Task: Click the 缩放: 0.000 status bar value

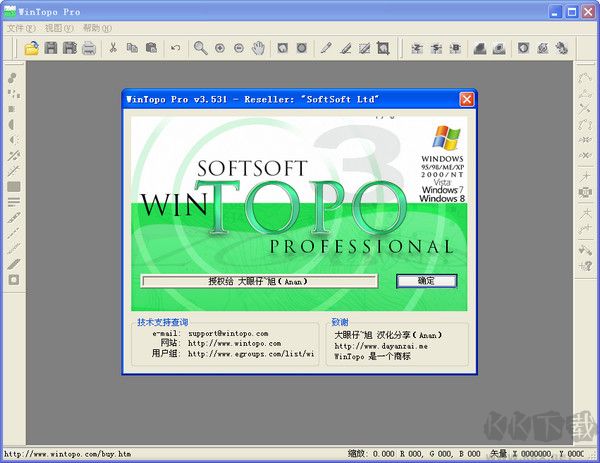Action: (371, 454)
